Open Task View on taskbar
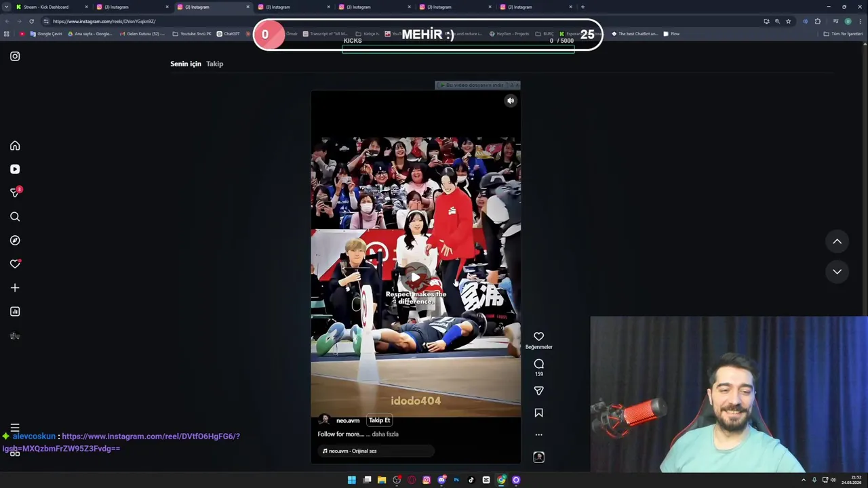The image size is (868, 488). [367, 480]
